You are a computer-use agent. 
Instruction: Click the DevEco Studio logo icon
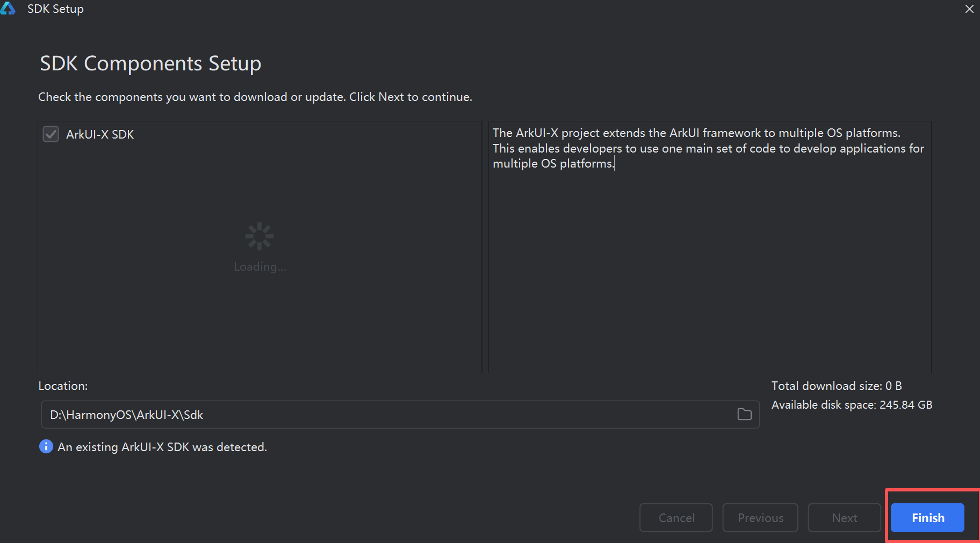pyautogui.click(x=8, y=9)
